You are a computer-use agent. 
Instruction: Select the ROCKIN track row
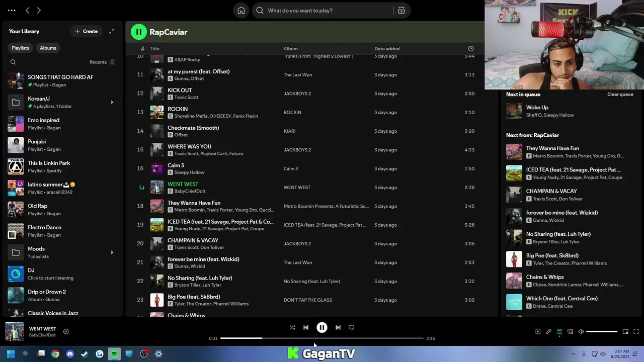pyautogui.click(x=312, y=112)
